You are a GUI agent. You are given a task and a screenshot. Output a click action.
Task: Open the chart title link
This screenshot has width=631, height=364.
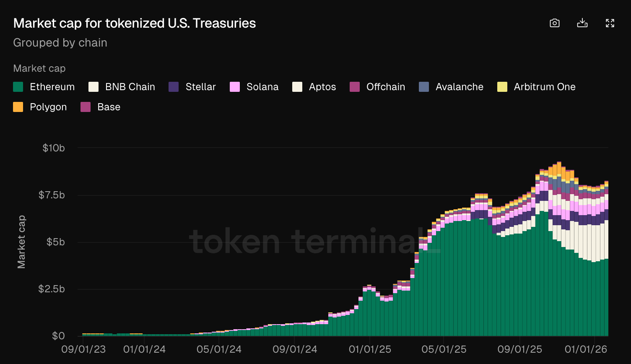point(134,23)
